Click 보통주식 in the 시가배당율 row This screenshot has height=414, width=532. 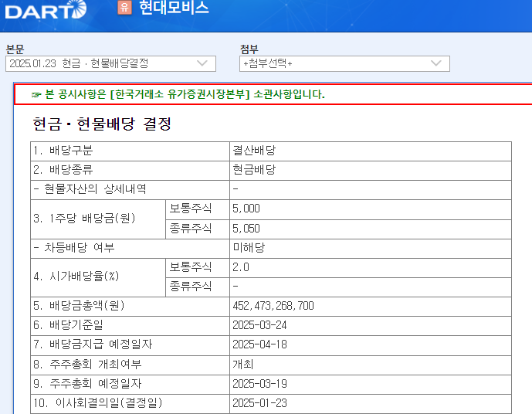[x=191, y=267]
